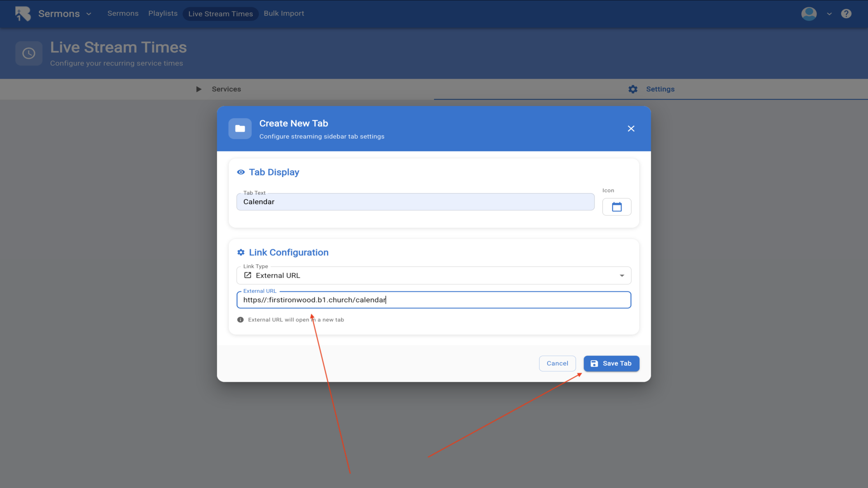Click the Save Tab button
Viewport: 868px width, 488px height.
click(x=611, y=364)
